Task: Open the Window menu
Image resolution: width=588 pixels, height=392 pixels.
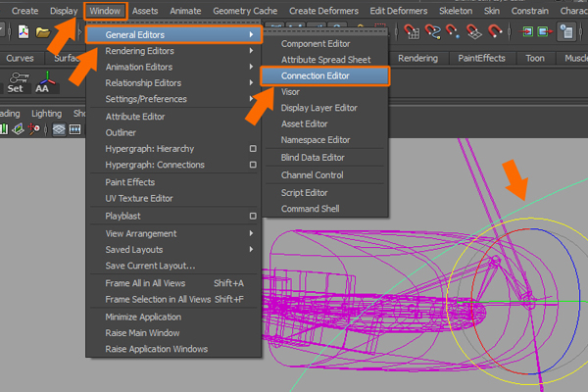Action: (106, 11)
